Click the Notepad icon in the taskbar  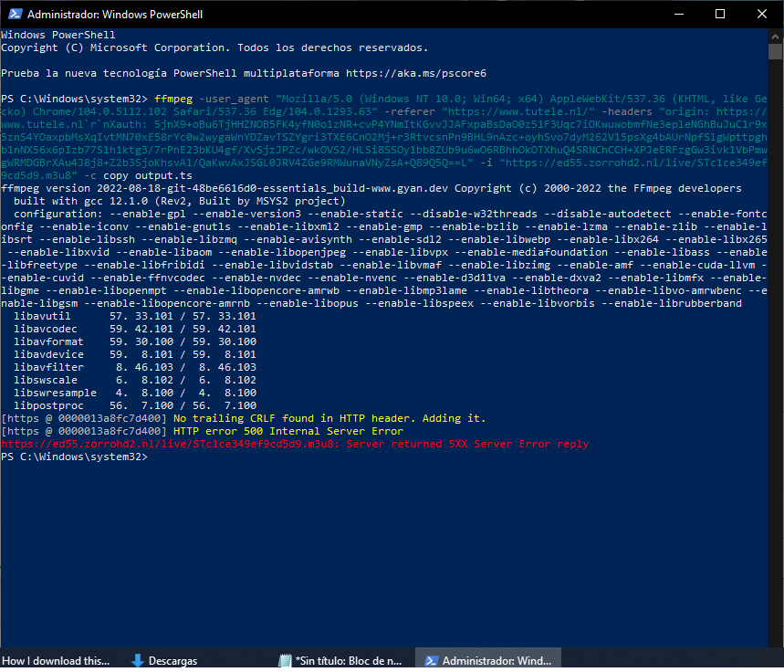click(x=285, y=660)
